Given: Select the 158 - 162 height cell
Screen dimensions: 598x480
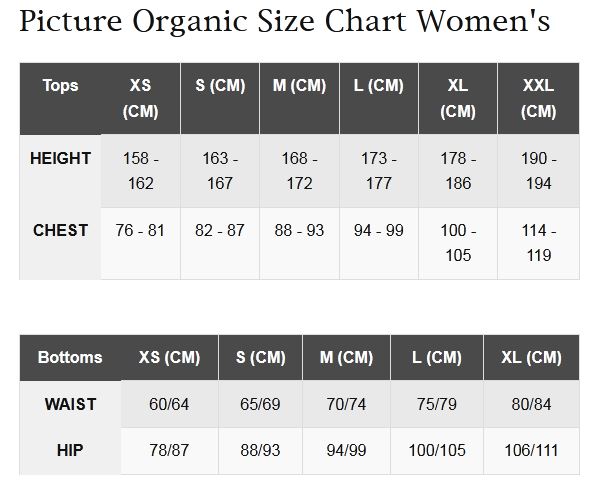Looking at the screenshot, I should click(x=140, y=171).
